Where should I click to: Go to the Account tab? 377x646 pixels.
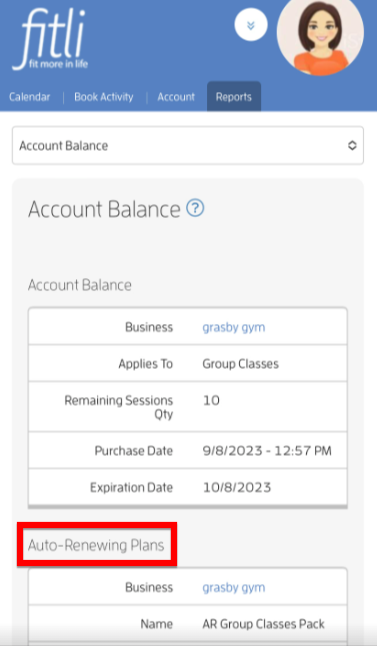point(176,97)
